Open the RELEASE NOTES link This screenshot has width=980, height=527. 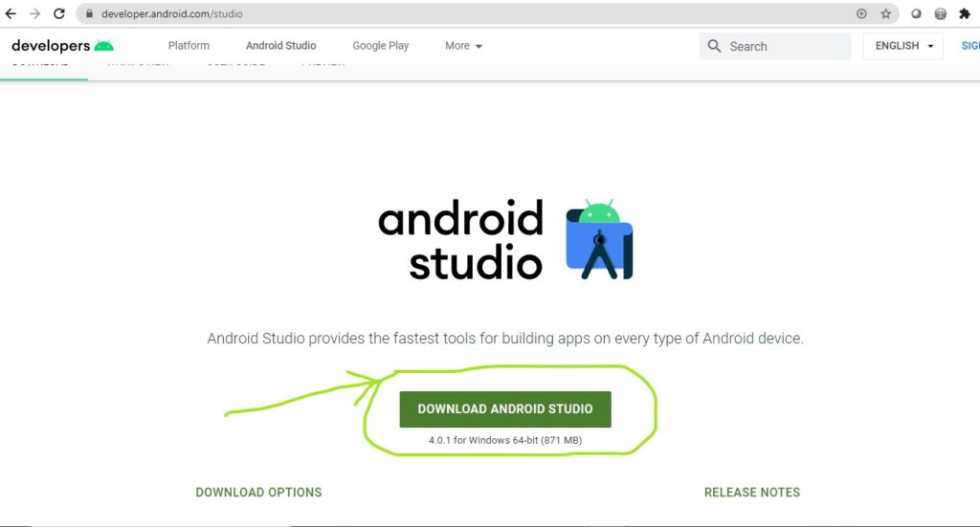752,492
